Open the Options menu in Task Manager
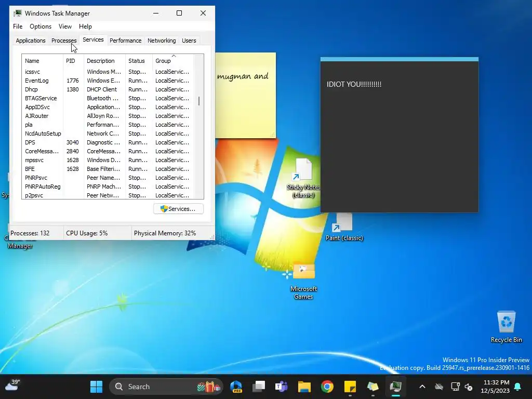The width and height of the screenshot is (532, 399). point(41,26)
